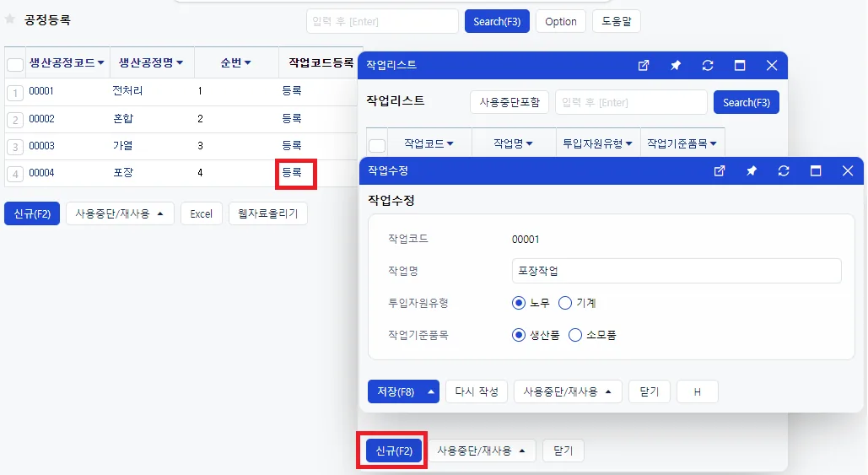The image size is (868, 475).
Task: Open 생산공정명 column sort dropdown
Action: [180, 62]
